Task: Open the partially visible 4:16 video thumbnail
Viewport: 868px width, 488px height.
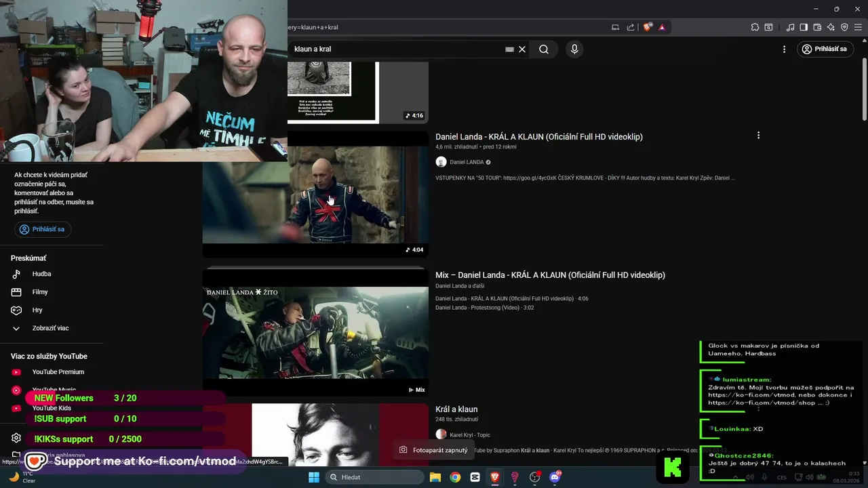Action: point(357,92)
